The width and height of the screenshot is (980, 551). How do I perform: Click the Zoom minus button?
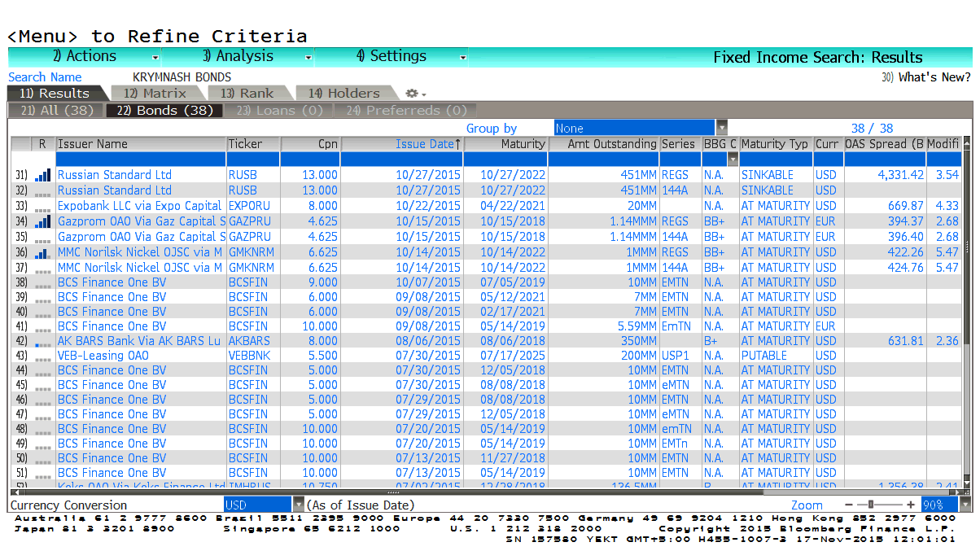coord(849,505)
